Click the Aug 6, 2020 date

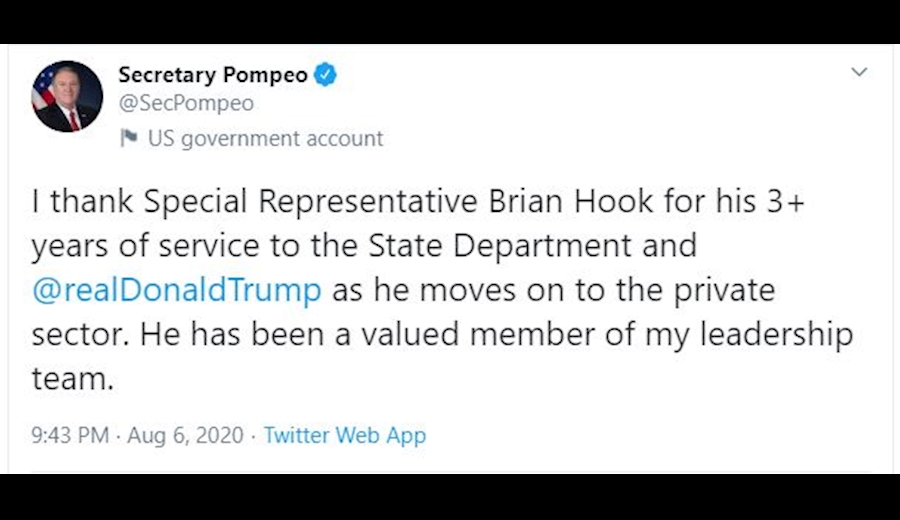(185, 436)
